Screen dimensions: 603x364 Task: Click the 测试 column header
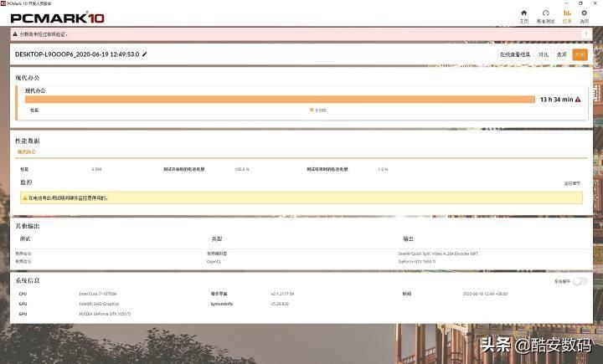25,238
